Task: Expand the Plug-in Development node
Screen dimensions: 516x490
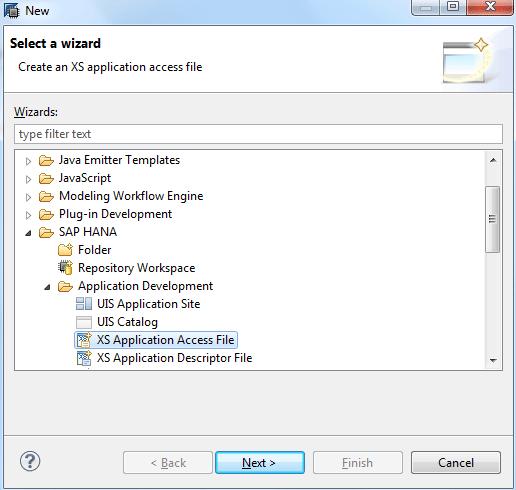Action: coord(28,215)
